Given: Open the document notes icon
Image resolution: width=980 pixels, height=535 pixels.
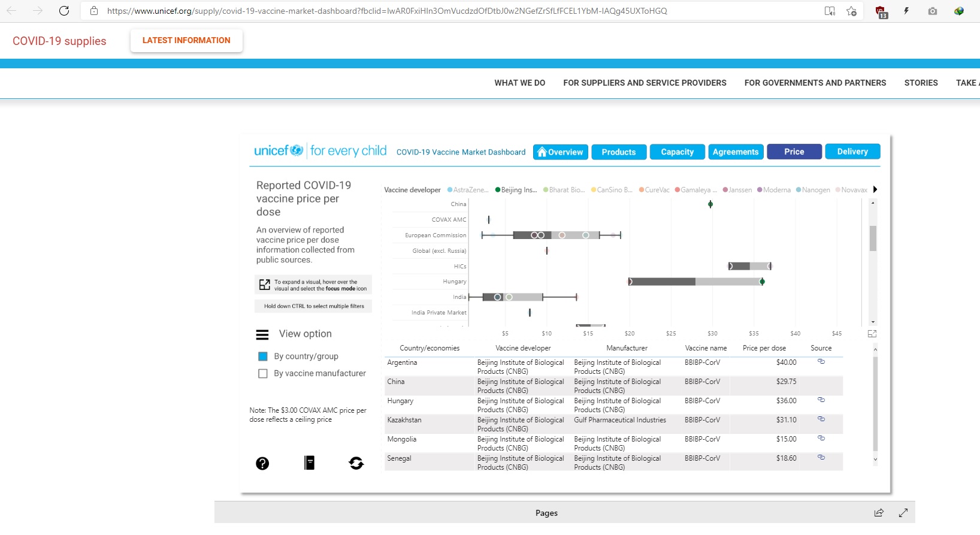Looking at the screenshot, I should point(309,463).
